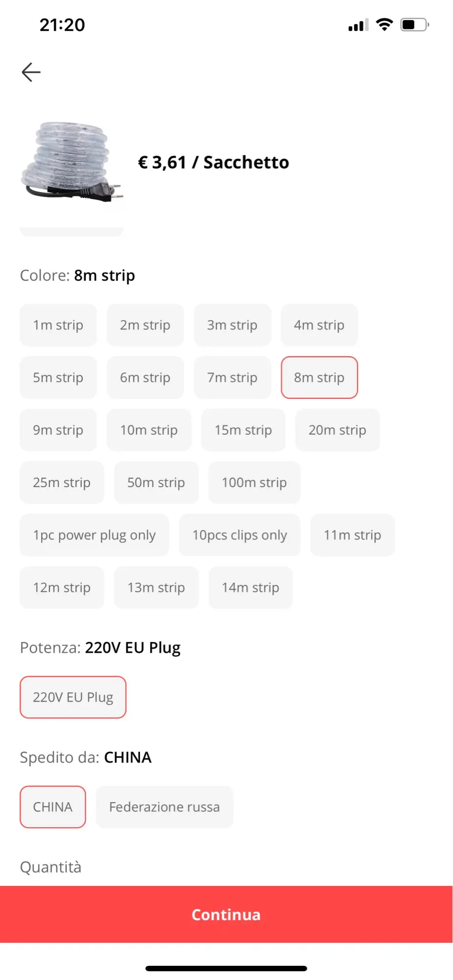
Task: Choose the 100m strip variant
Action: click(254, 482)
